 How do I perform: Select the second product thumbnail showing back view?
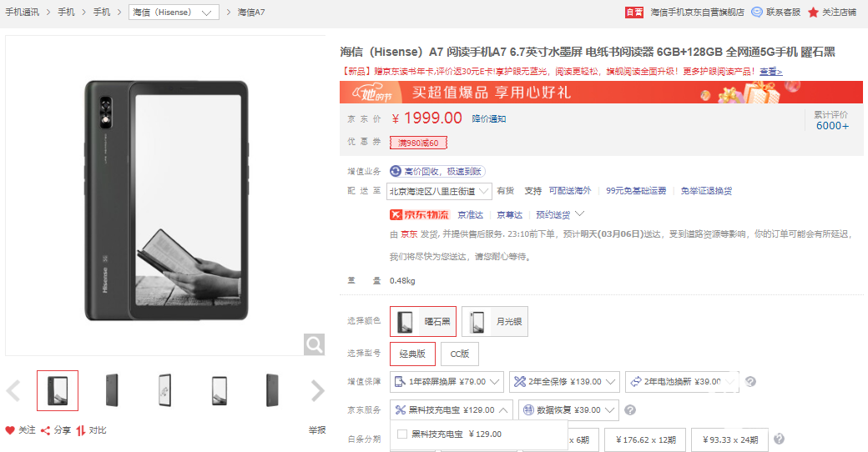tap(111, 390)
